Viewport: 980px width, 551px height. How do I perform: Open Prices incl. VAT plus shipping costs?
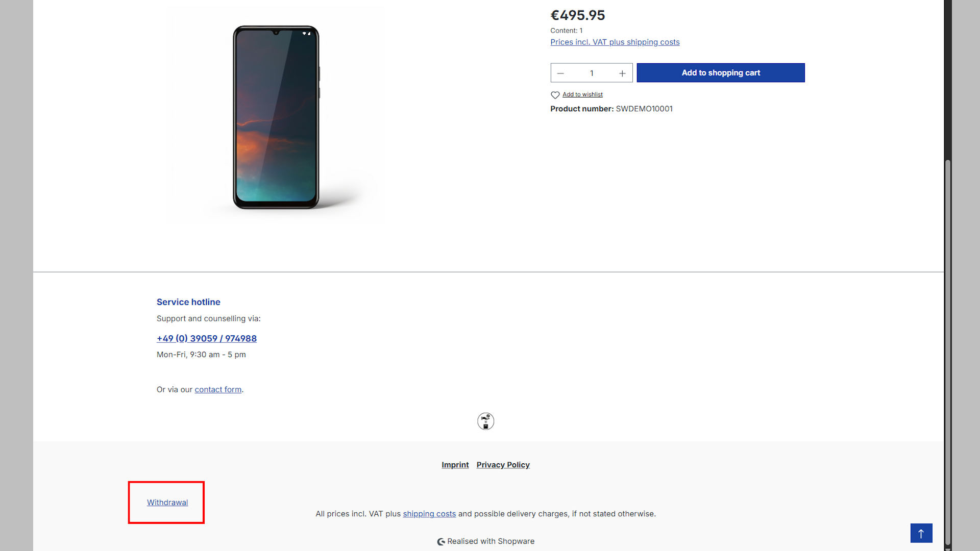[x=615, y=42]
